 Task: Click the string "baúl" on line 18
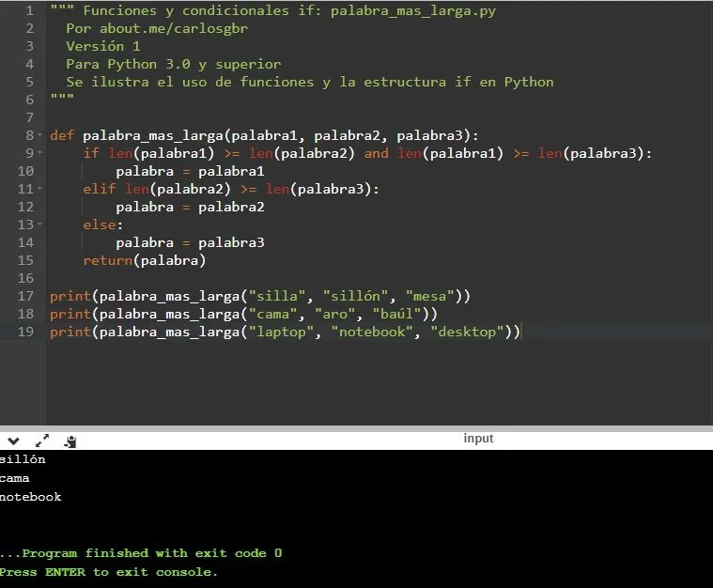tap(397, 314)
